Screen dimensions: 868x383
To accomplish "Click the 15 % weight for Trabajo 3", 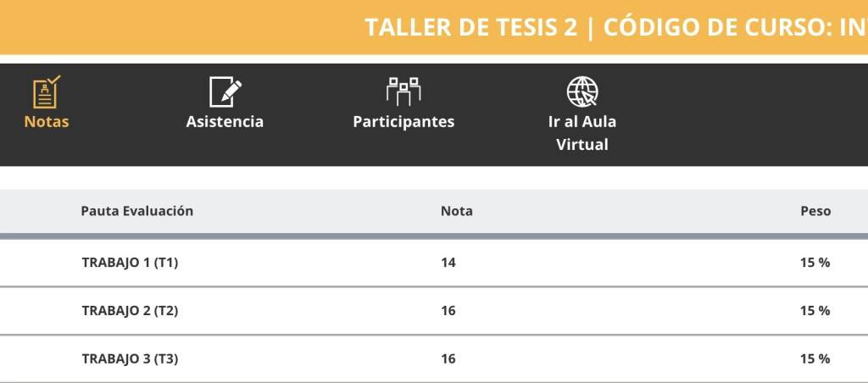I will click(815, 359).
